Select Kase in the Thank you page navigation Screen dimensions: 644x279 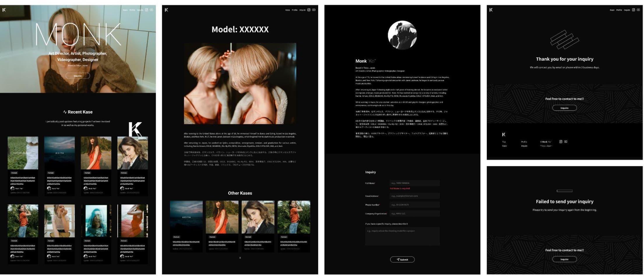pyautogui.click(x=612, y=10)
